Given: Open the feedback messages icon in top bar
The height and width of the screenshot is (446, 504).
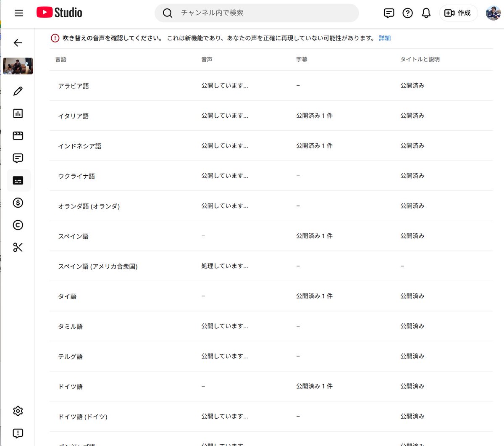Looking at the screenshot, I should tap(388, 13).
